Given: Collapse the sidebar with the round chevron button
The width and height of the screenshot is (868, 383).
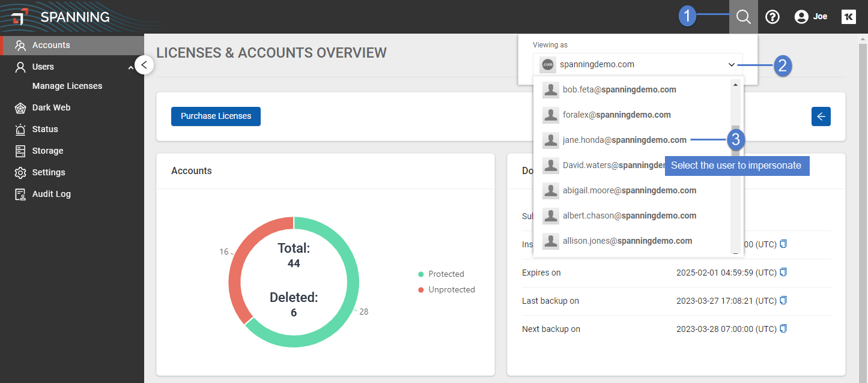Looking at the screenshot, I should [x=144, y=65].
